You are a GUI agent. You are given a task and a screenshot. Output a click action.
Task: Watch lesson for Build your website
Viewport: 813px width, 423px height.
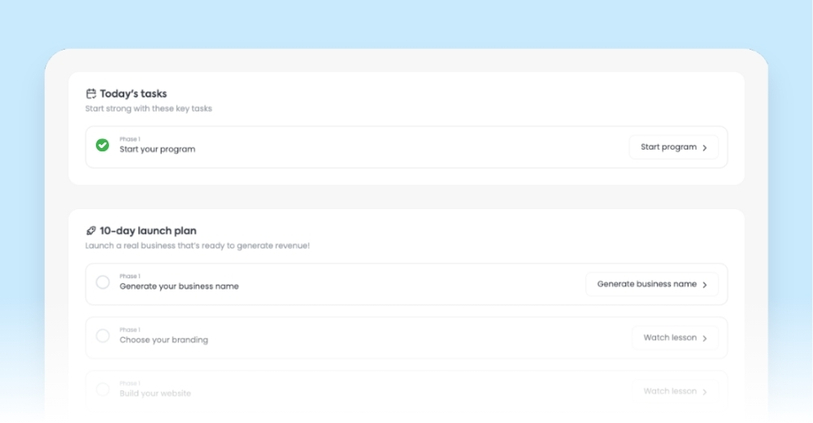coord(674,391)
